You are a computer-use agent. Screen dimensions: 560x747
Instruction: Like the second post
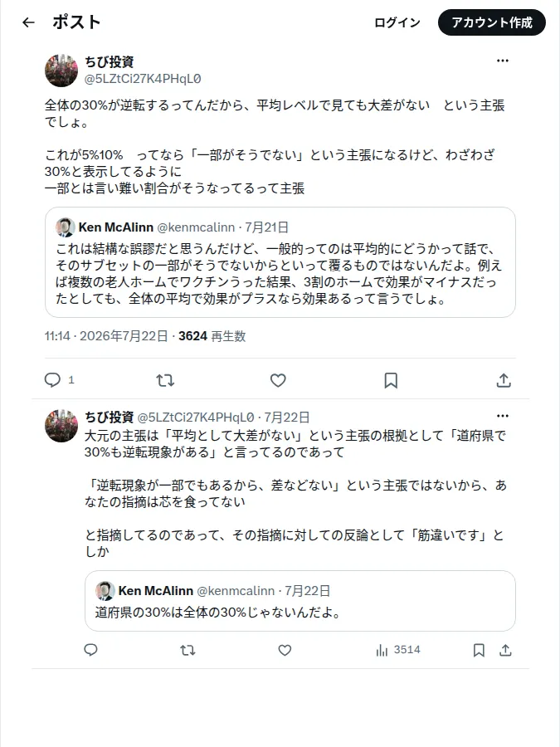tap(285, 650)
